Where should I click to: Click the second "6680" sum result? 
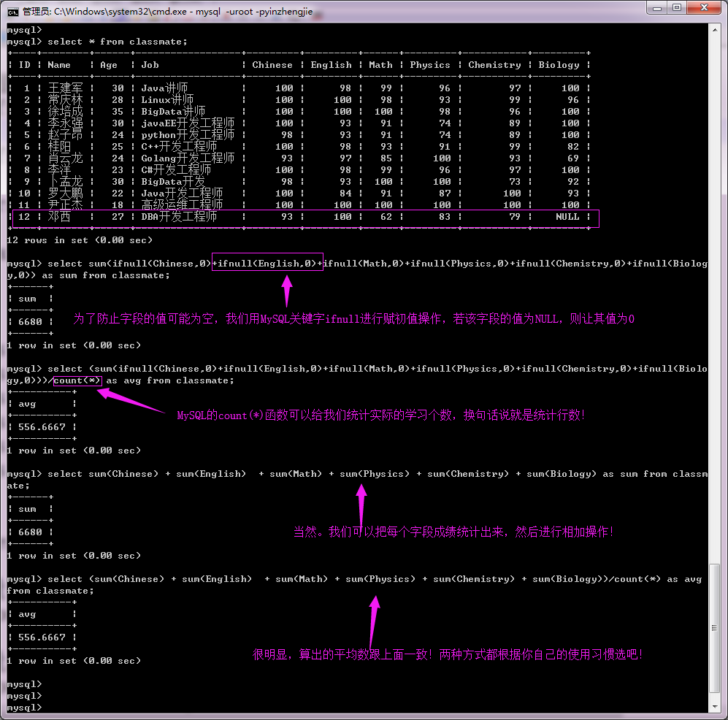pyautogui.click(x=30, y=532)
